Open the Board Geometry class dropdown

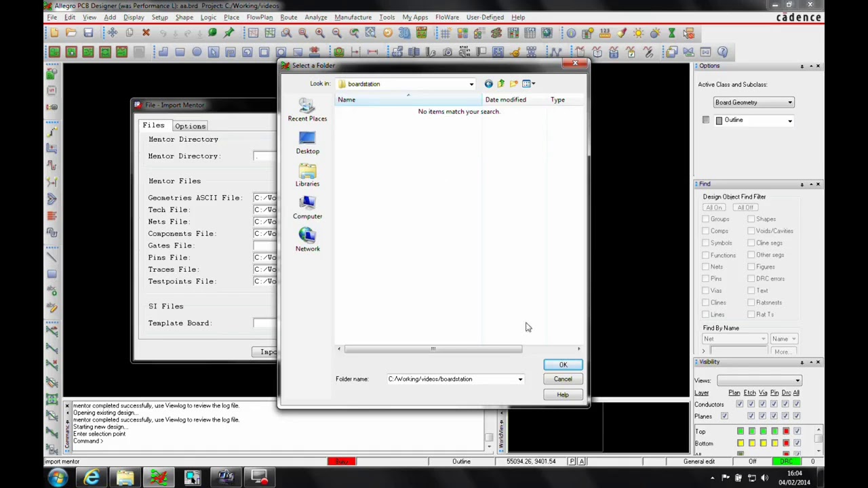tap(789, 102)
